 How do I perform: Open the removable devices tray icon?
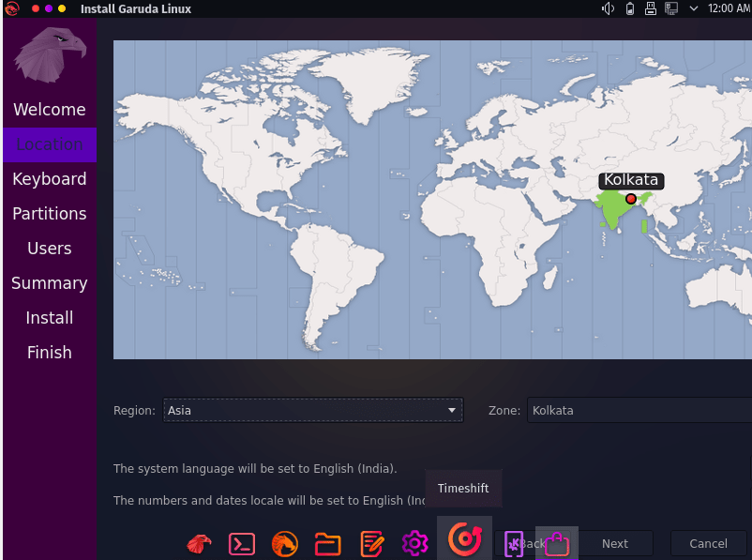coord(651,8)
